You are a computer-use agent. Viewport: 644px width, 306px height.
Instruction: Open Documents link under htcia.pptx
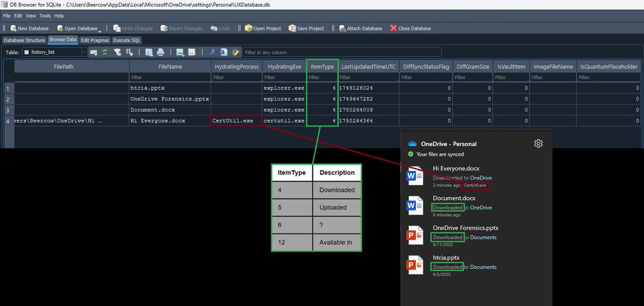pyautogui.click(x=484, y=267)
